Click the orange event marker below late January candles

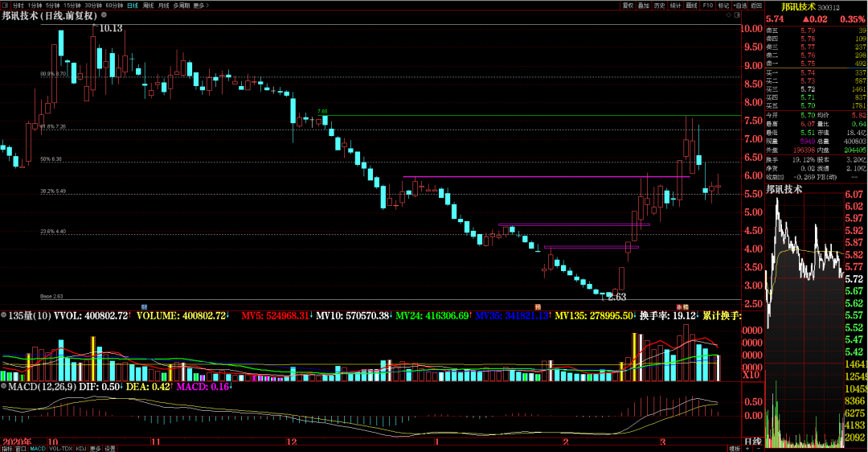tap(537, 306)
